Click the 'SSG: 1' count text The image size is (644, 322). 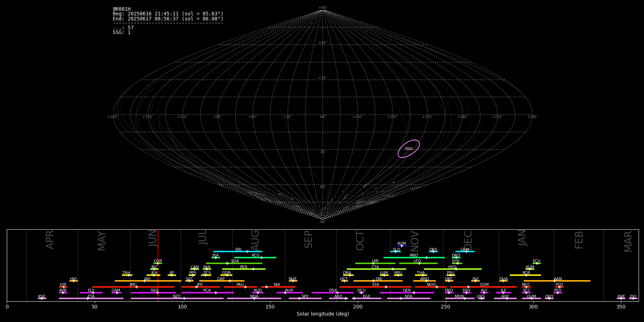tap(122, 33)
